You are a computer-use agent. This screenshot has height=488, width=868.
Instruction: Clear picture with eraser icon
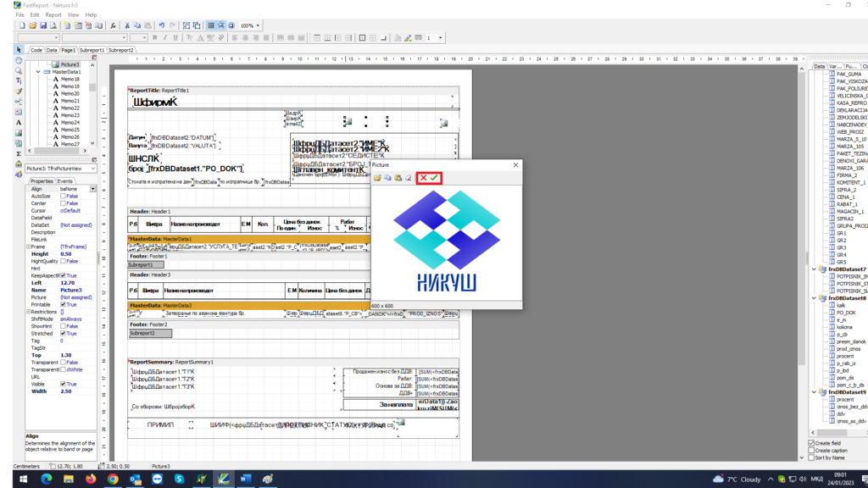click(x=409, y=178)
